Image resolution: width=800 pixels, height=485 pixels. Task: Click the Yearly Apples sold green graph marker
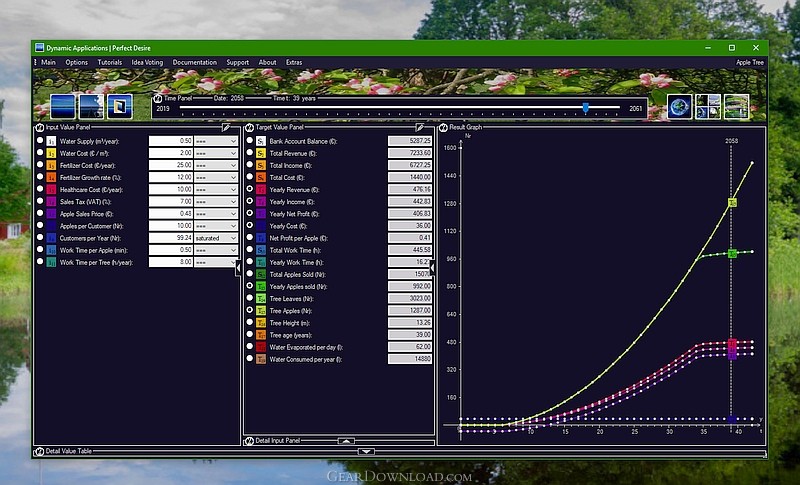point(732,253)
